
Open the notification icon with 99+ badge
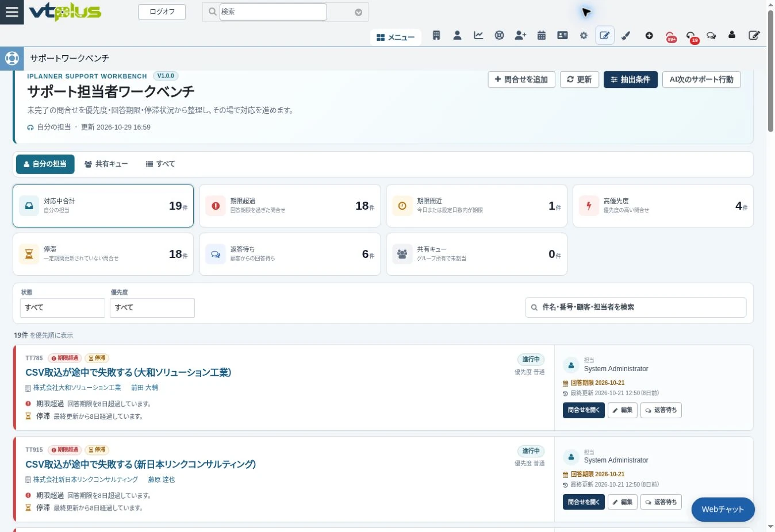(670, 37)
